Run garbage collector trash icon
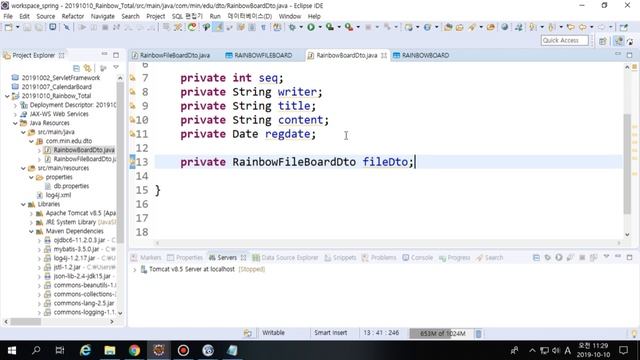The width and height of the screenshot is (640, 360). point(478,333)
